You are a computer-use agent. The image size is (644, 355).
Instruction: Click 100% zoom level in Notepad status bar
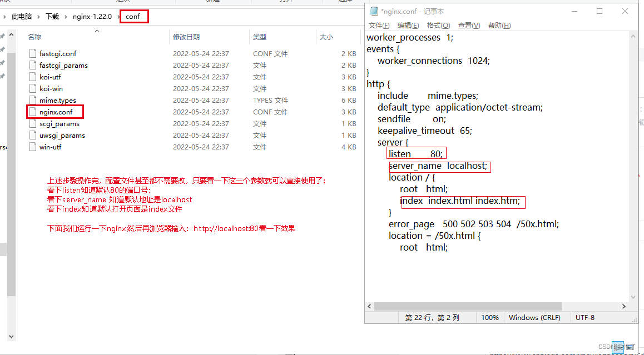489,318
